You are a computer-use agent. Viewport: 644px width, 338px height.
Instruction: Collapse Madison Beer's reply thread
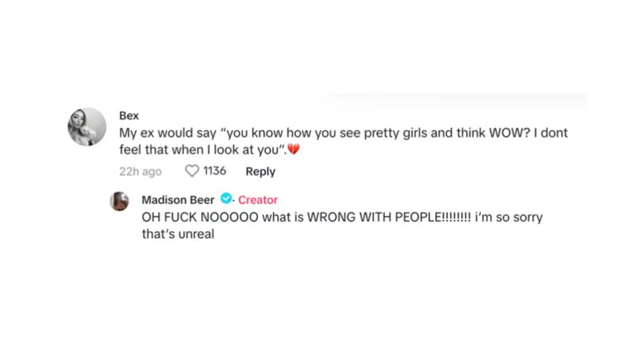343,225
